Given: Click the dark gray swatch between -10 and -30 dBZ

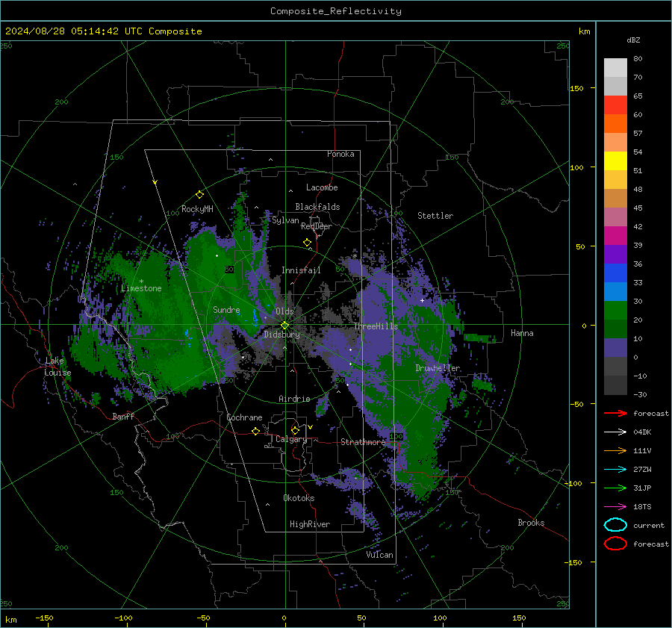Looking at the screenshot, I should click(615, 385).
